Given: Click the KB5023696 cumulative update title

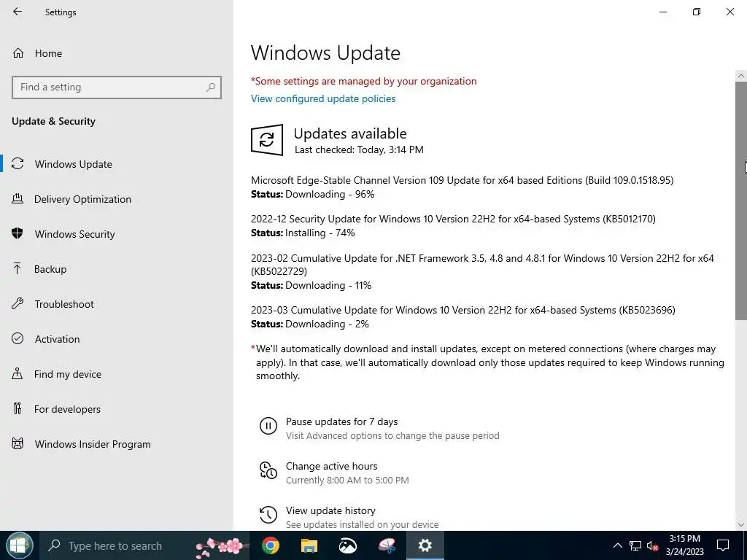Looking at the screenshot, I should coord(463,310).
